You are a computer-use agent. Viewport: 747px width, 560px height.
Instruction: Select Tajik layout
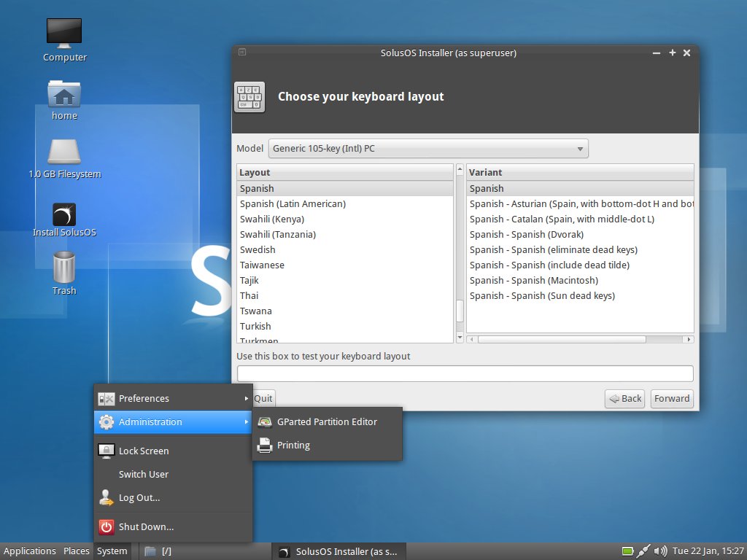click(345, 281)
